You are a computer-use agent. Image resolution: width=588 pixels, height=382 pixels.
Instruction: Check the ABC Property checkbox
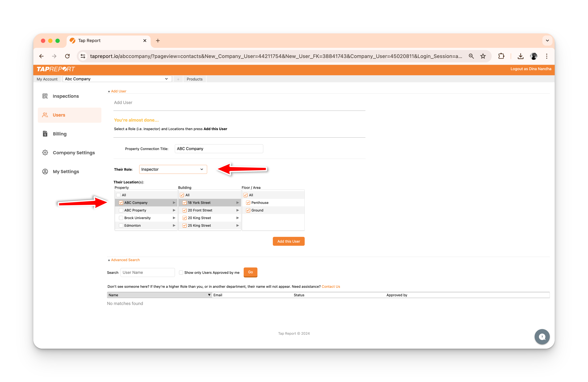121,210
